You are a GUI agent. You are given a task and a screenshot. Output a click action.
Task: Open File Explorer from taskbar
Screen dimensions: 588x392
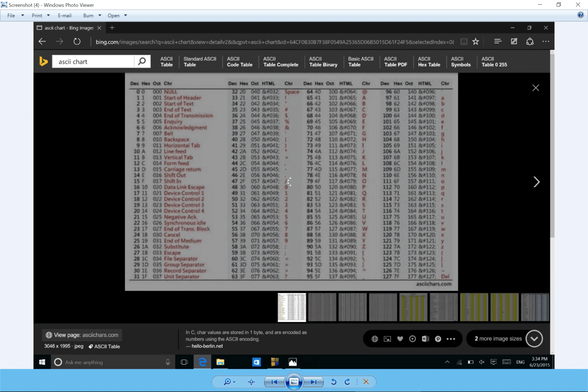(220, 362)
